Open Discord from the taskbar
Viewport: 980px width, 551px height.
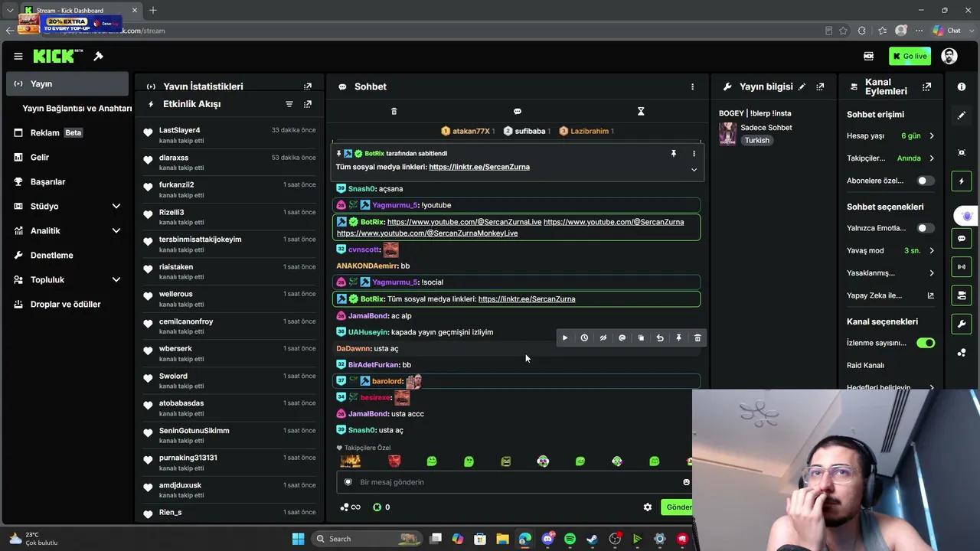547,539
